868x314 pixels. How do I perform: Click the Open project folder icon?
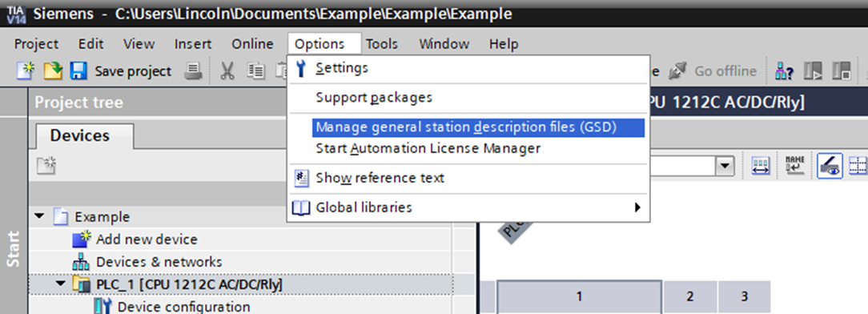(x=53, y=70)
